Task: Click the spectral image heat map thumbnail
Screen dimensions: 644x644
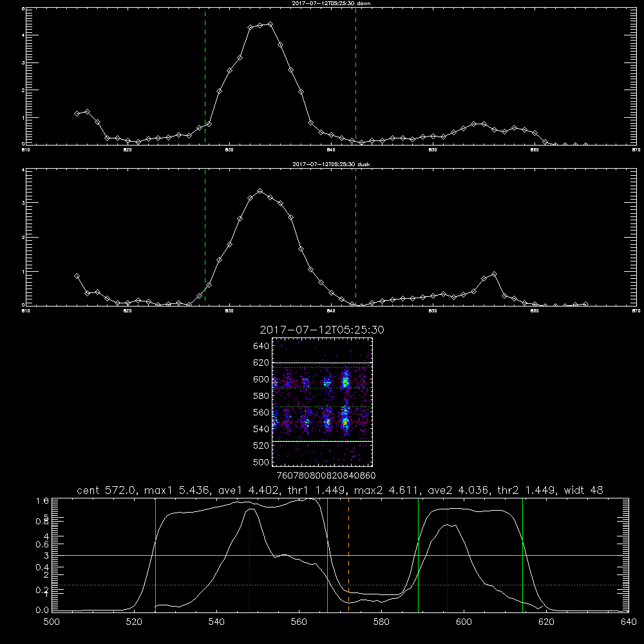Action: [322, 402]
